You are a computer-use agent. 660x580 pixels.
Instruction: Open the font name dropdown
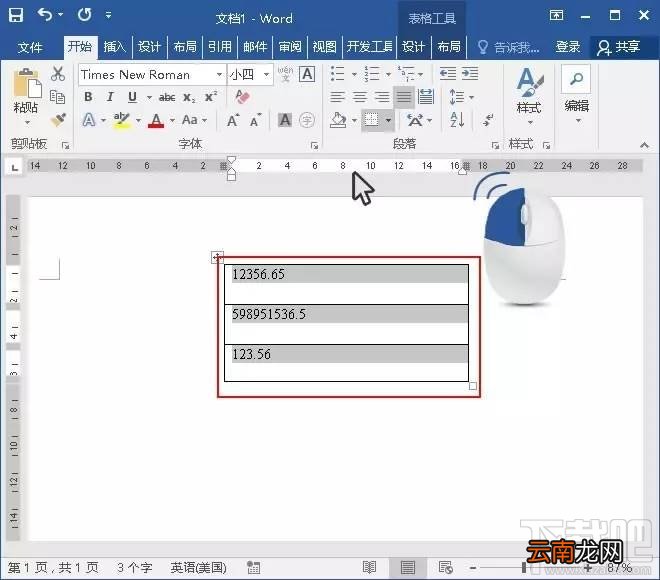point(219,74)
